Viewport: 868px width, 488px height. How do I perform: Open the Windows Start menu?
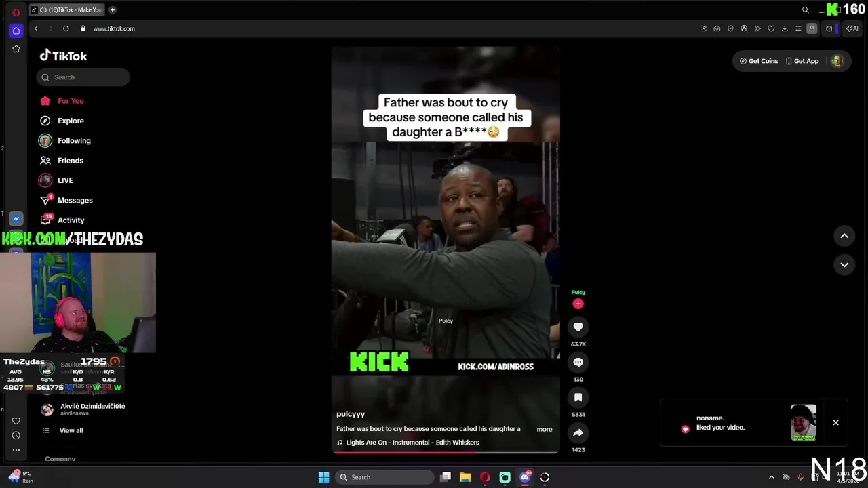[323, 477]
